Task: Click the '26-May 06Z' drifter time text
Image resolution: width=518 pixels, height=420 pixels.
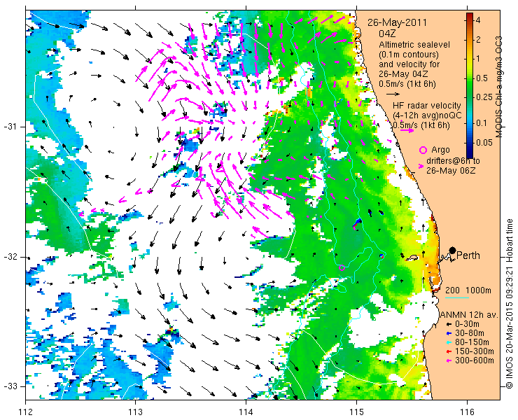Action: pyautogui.click(x=451, y=171)
